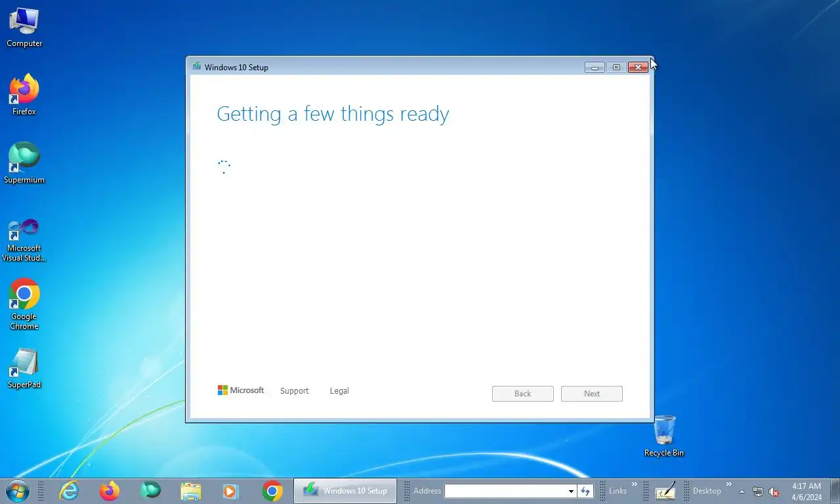Open Windows Explorer from the taskbar
This screenshot has width=840, height=504.
click(x=191, y=491)
